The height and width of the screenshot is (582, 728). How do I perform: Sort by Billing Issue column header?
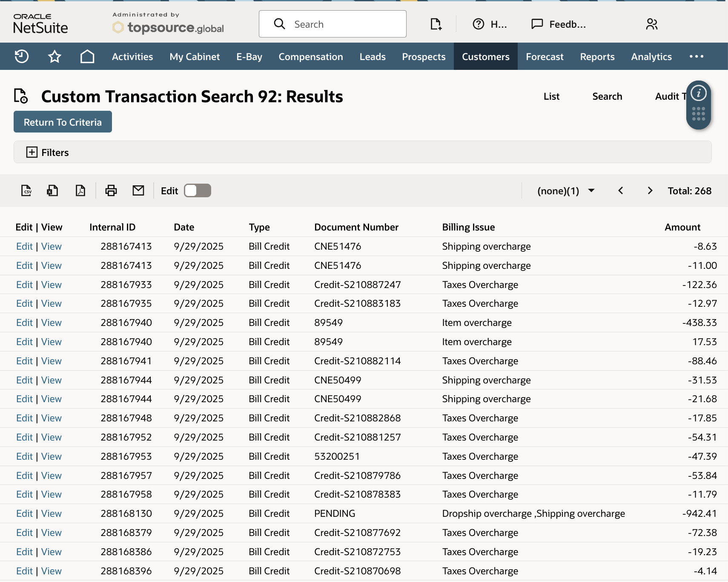(468, 227)
